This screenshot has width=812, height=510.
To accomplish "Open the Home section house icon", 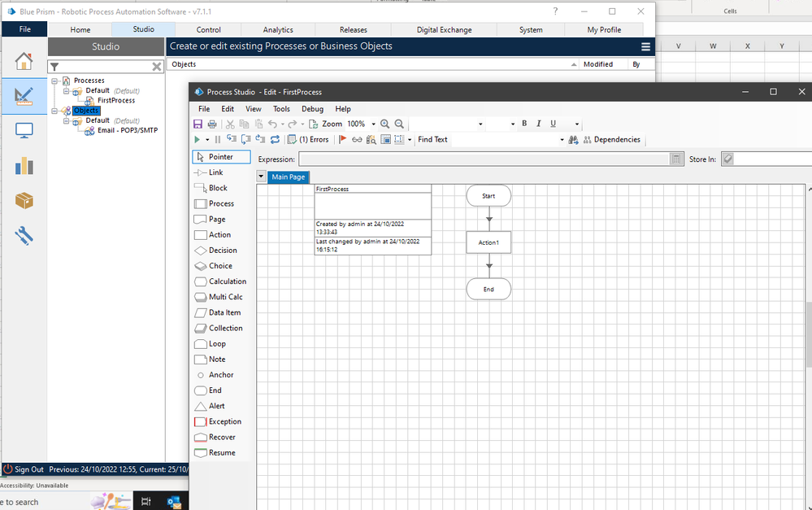I will coord(24,62).
